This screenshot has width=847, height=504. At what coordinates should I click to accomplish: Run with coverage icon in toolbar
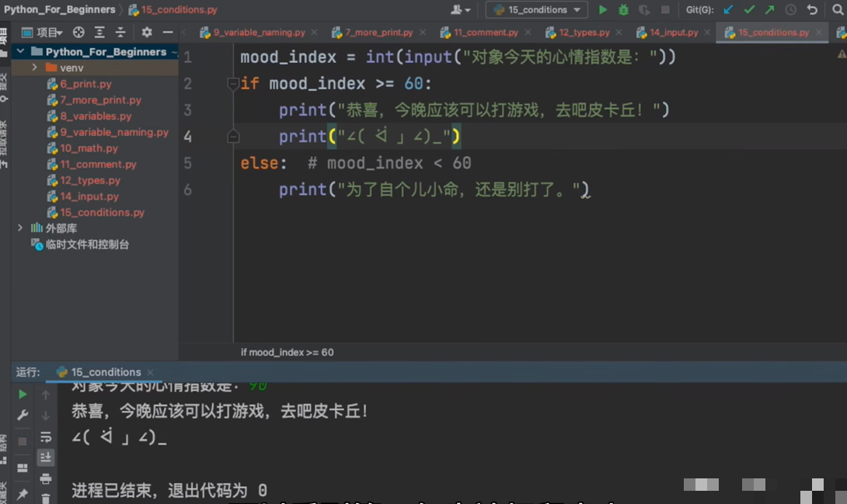644,10
